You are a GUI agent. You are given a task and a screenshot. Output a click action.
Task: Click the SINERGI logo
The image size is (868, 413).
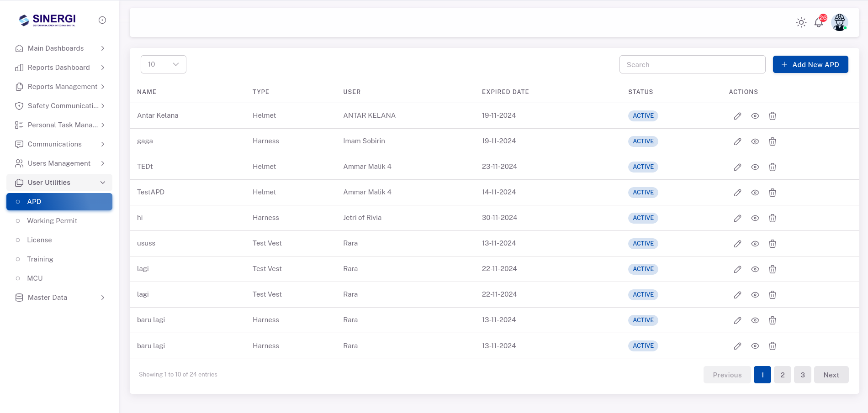pyautogui.click(x=48, y=20)
